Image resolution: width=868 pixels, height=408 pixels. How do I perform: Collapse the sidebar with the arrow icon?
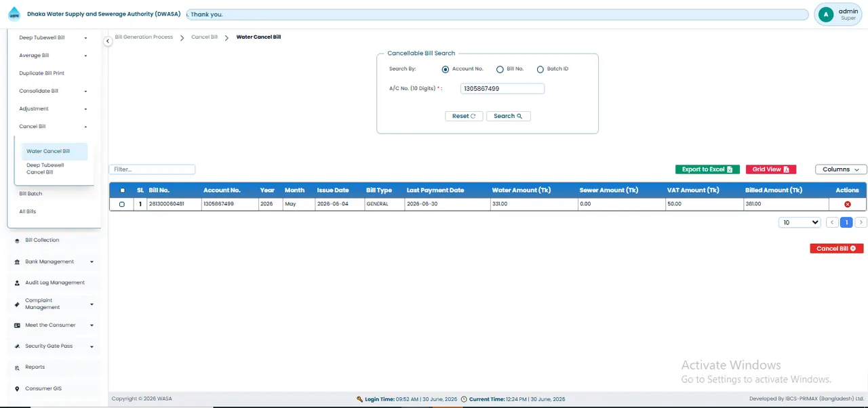(107, 41)
